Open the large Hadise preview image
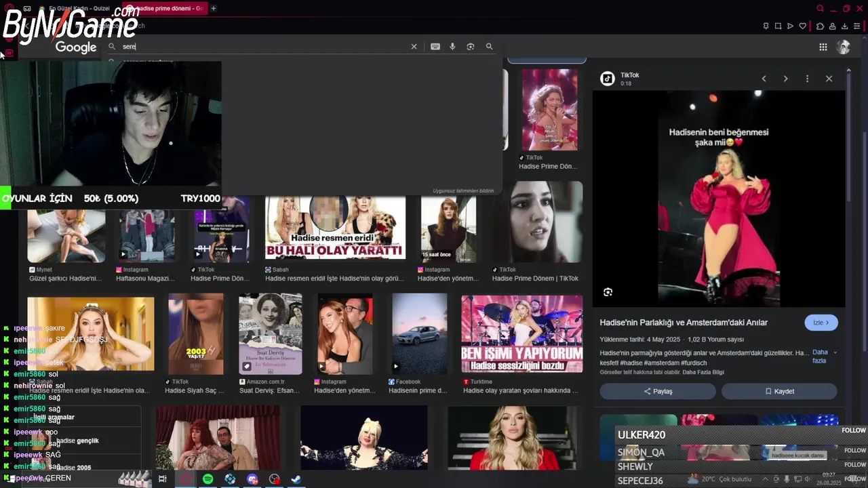This screenshot has width=868, height=488. tap(719, 199)
